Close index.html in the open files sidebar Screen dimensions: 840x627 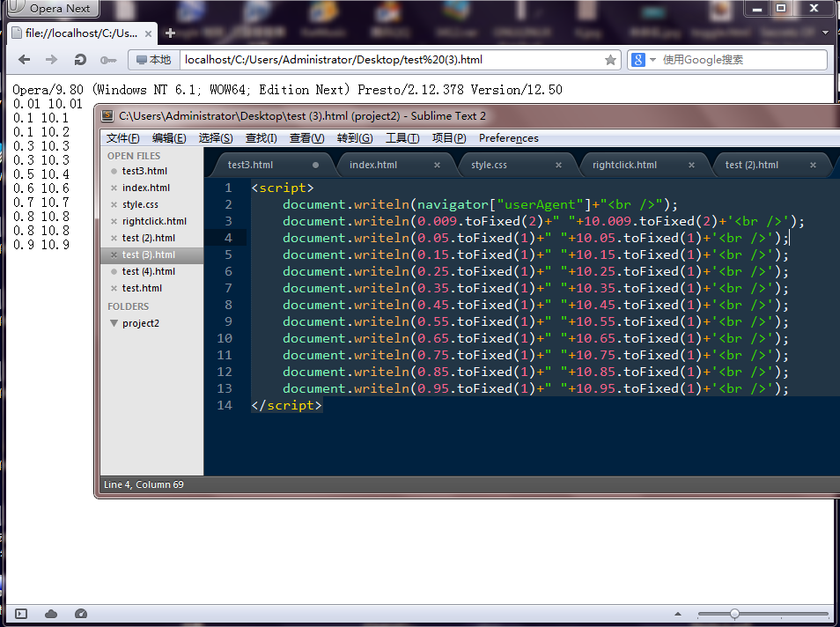(114, 188)
